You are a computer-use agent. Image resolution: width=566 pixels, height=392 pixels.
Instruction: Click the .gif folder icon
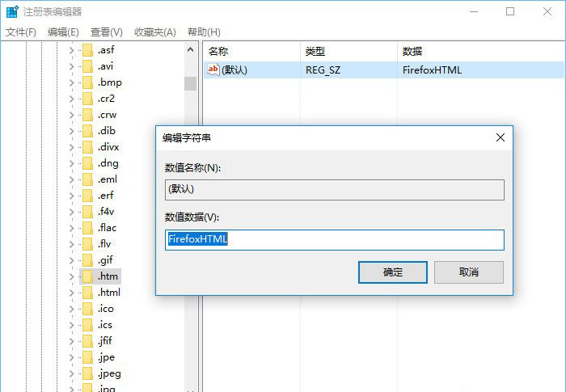pyautogui.click(x=87, y=260)
